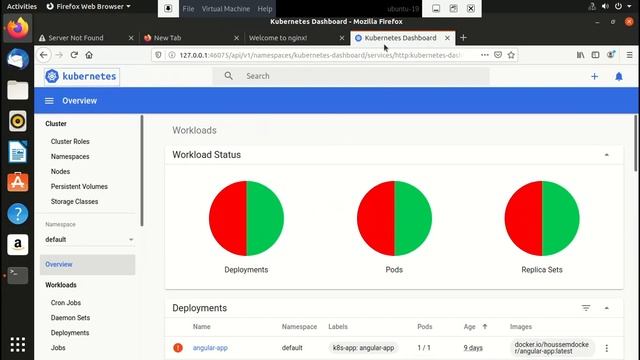Image resolution: width=640 pixels, height=360 pixels.
Task: Collapse the Deployments card
Action: (x=607, y=308)
